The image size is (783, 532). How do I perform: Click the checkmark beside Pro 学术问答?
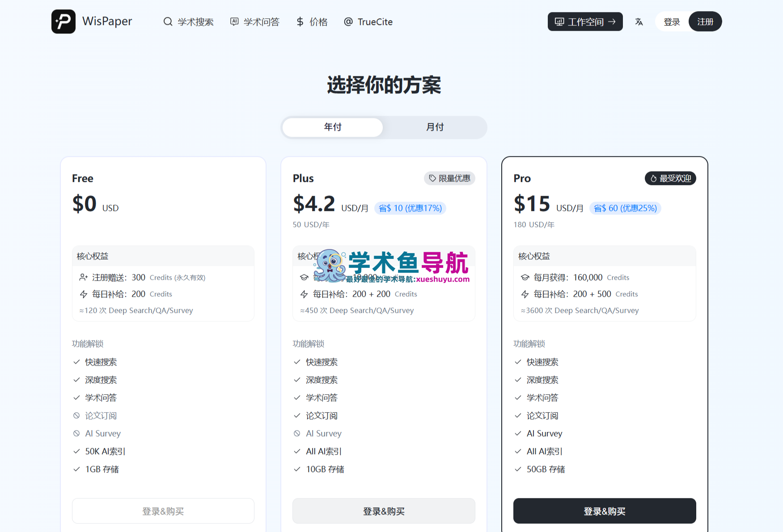518,398
